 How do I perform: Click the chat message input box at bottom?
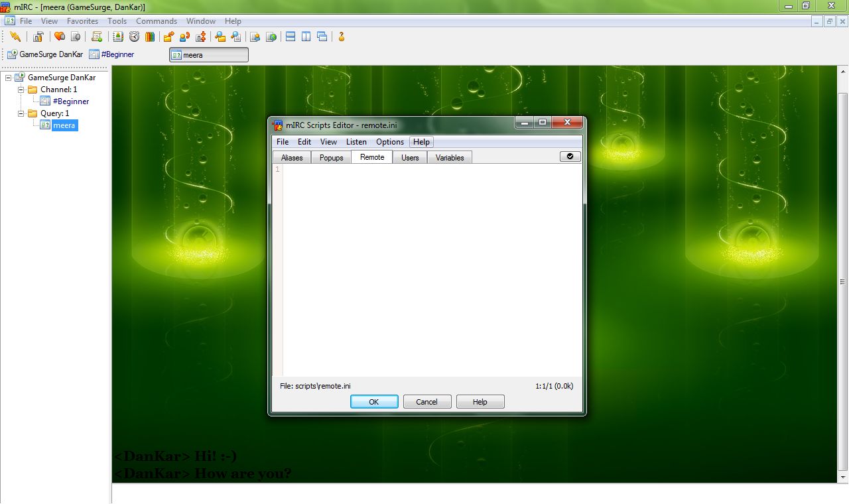[x=480, y=494]
